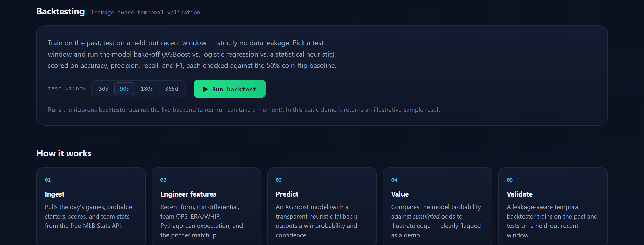The height and width of the screenshot is (245, 644).
Task: Select the Engineer features card title
Action: (x=188, y=194)
